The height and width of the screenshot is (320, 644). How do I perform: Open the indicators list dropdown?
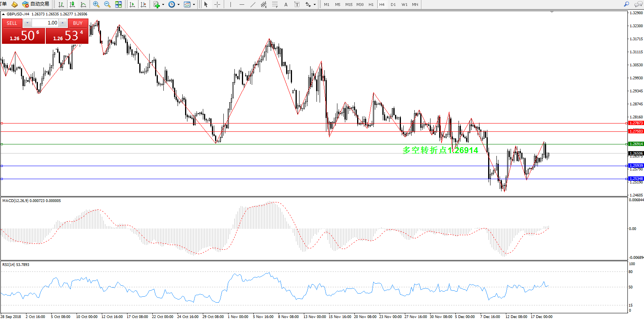click(163, 5)
